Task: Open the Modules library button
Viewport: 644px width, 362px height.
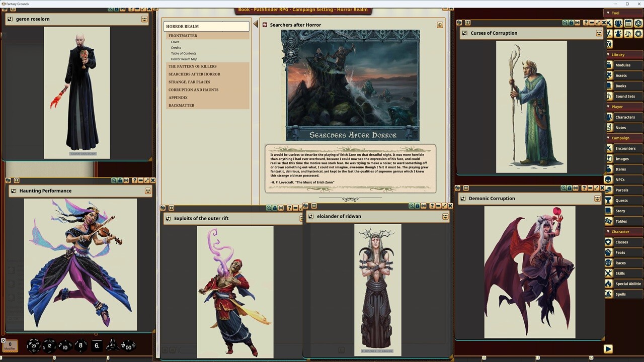Action: click(x=622, y=65)
